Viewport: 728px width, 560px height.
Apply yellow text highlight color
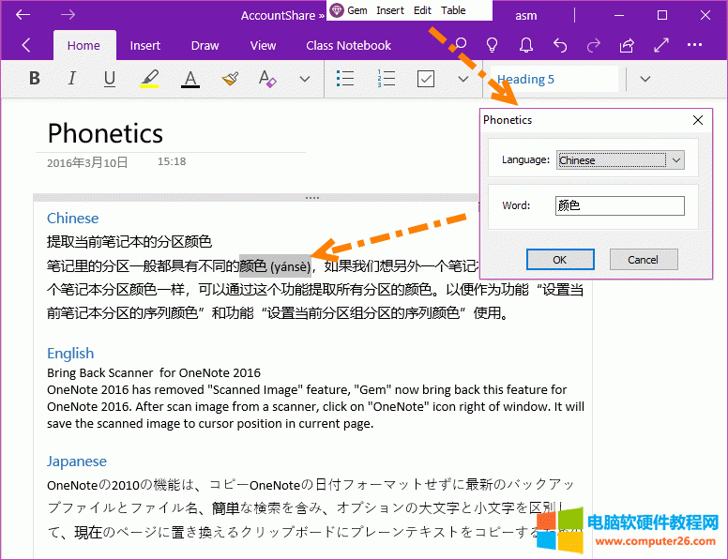(150, 80)
